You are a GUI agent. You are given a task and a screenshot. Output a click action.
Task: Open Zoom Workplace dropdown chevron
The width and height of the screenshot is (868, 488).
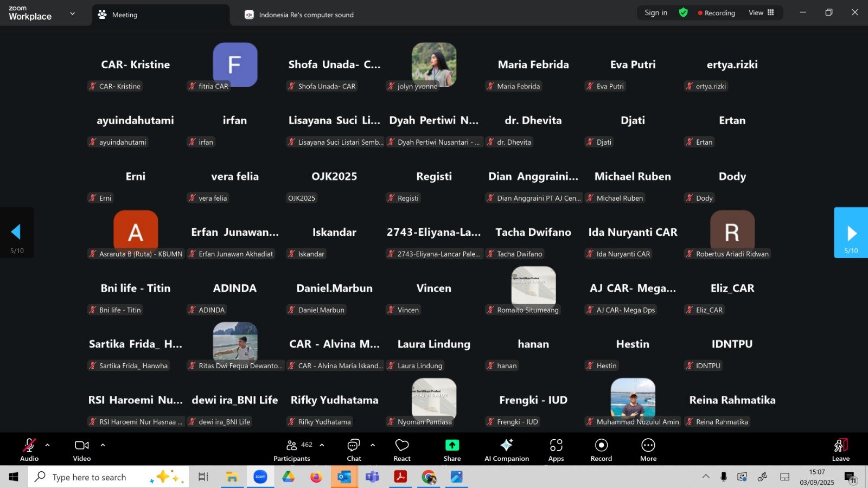[73, 14]
